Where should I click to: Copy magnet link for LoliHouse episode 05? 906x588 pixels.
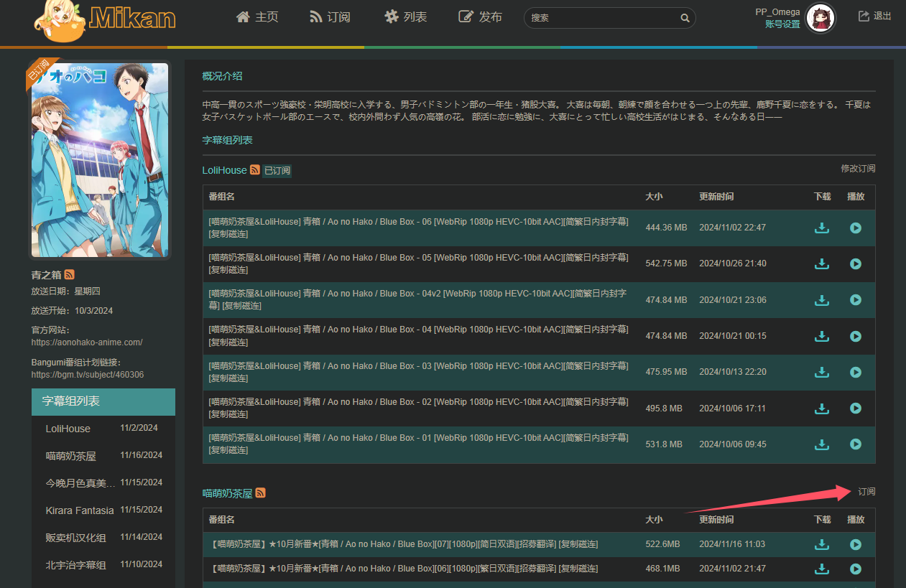pos(228,270)
